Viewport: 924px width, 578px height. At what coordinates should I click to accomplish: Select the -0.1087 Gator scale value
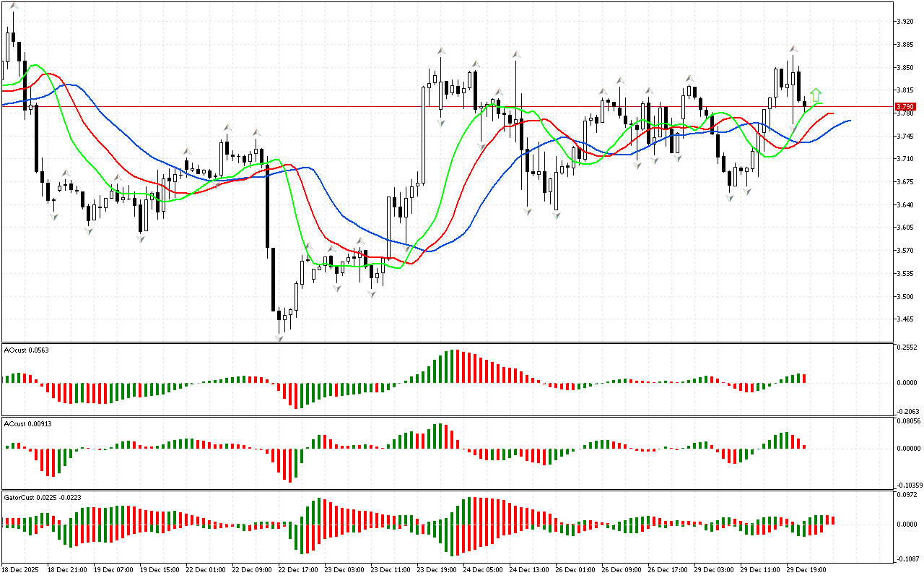pos(907,559)
